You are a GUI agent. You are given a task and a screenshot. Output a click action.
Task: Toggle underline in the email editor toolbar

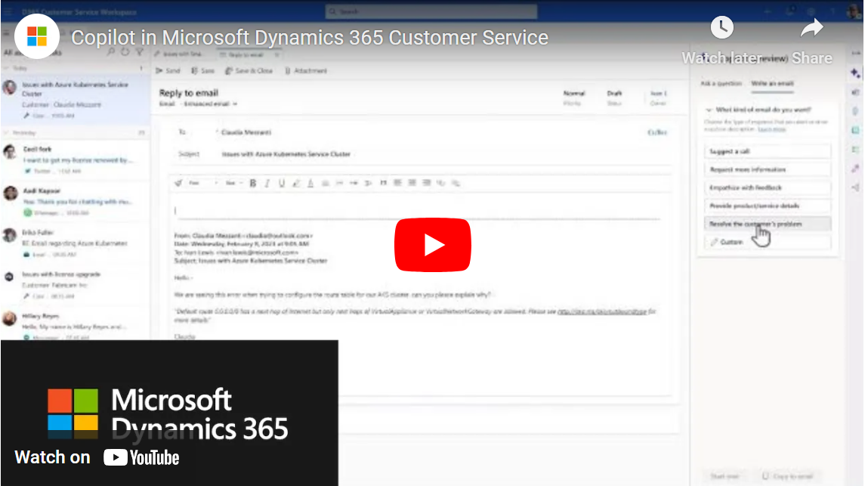(282, 183)
